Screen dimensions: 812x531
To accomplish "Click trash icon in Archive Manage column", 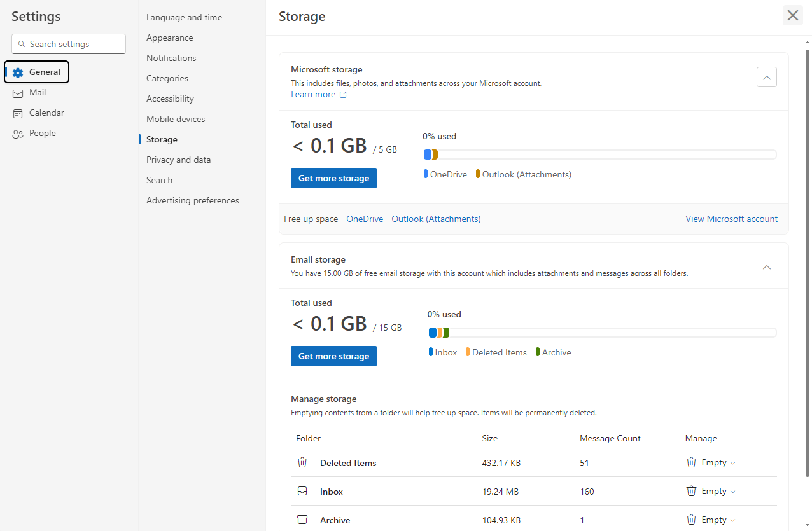I will click(x=691, y=520).
